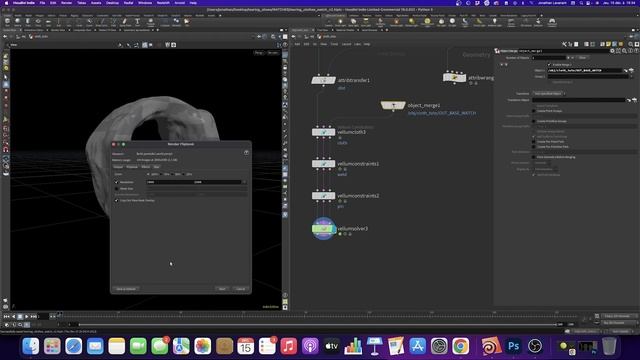The height and width of the screenshot is (360, 640).
Task: Open the No cam camera dropdown
Action: pos(273,53)
